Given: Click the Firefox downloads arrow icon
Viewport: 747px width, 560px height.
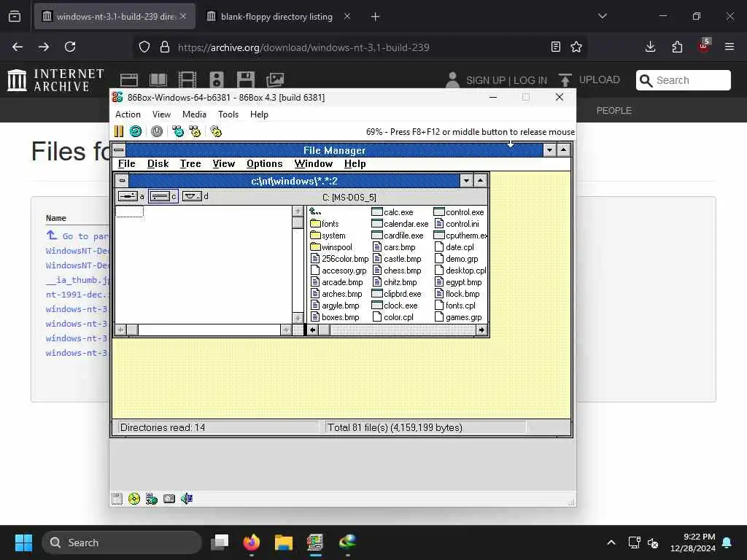Looking at the screenshot, I should 650,47.
